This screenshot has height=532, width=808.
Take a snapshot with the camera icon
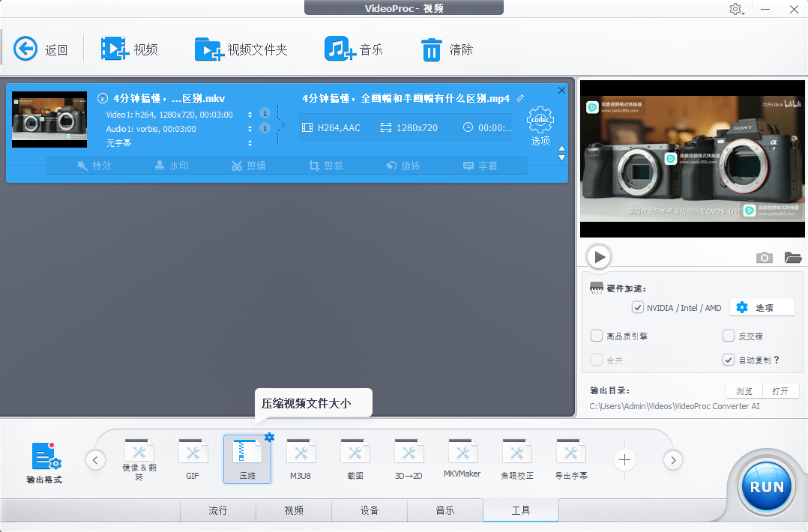click(x=764, y=257)
